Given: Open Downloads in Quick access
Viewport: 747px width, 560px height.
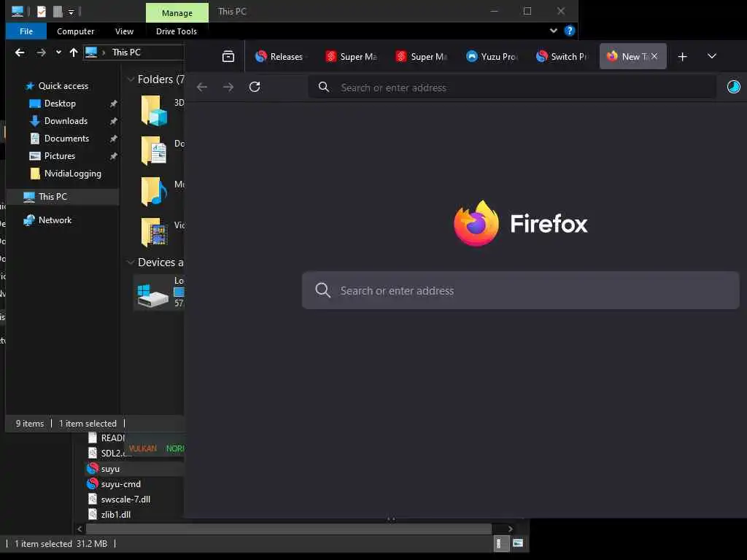Looking at the screenshot, I should coord(66,121).
